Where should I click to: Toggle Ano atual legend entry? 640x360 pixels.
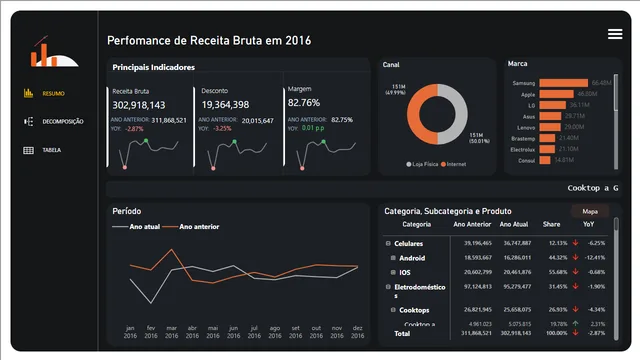[x=136, y=227]
